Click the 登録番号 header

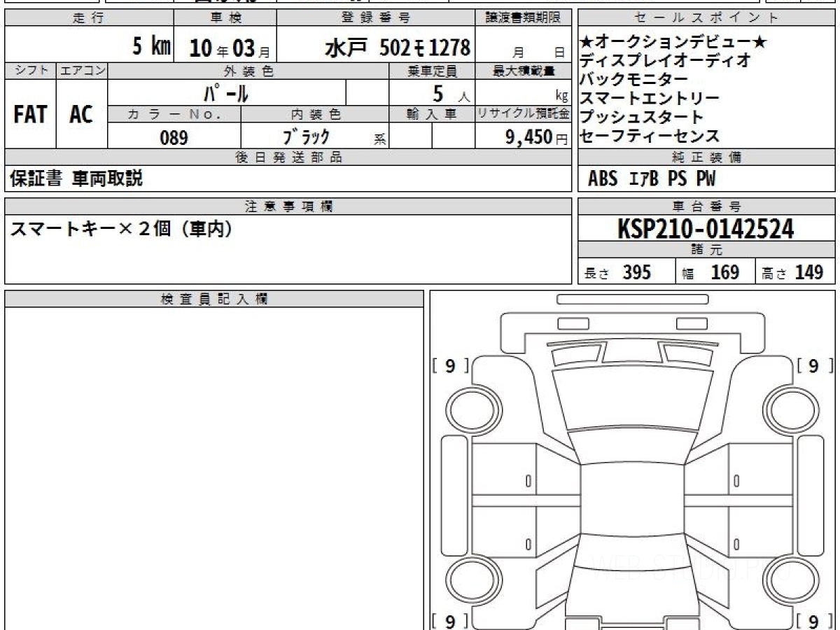click(377, 18)
